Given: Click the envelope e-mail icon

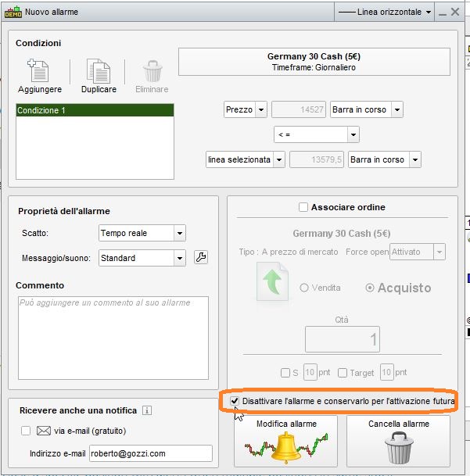Looking at the screenshot, I should (44, 431).
